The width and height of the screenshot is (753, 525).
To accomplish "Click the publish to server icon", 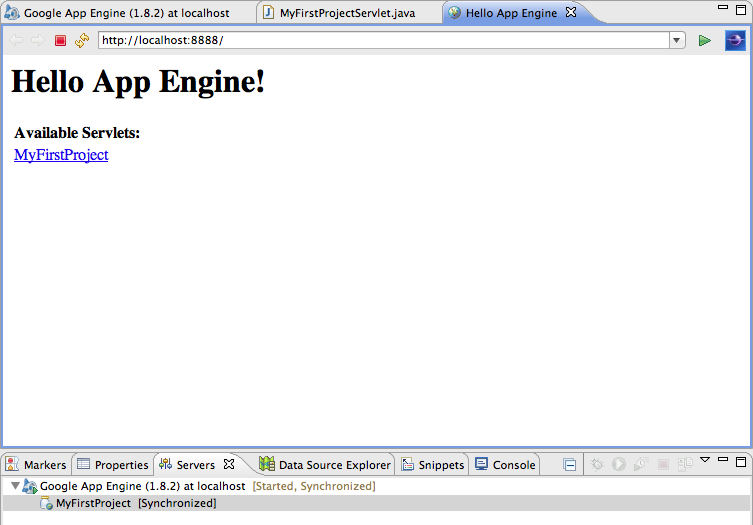I will click(x=685, y=465).
